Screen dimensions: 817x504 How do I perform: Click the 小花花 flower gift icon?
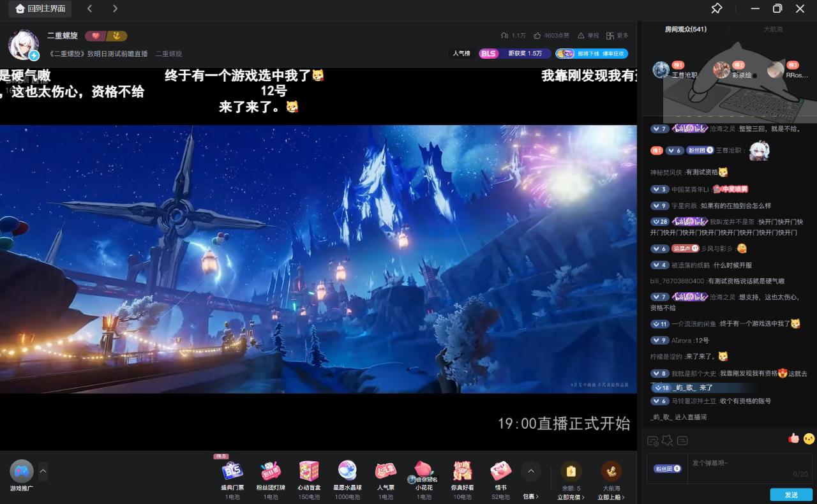(424, 471)
